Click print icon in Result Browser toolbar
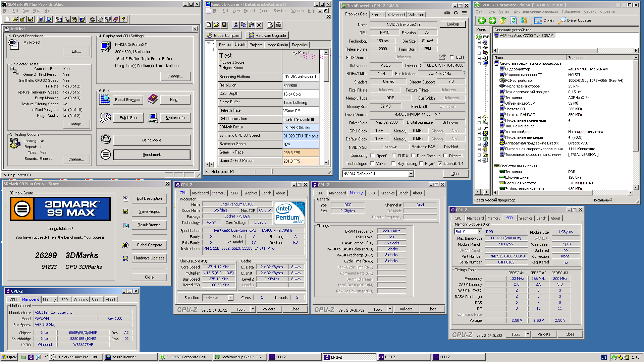This screenshot has width=644, height=362. [x=278, y=25]
